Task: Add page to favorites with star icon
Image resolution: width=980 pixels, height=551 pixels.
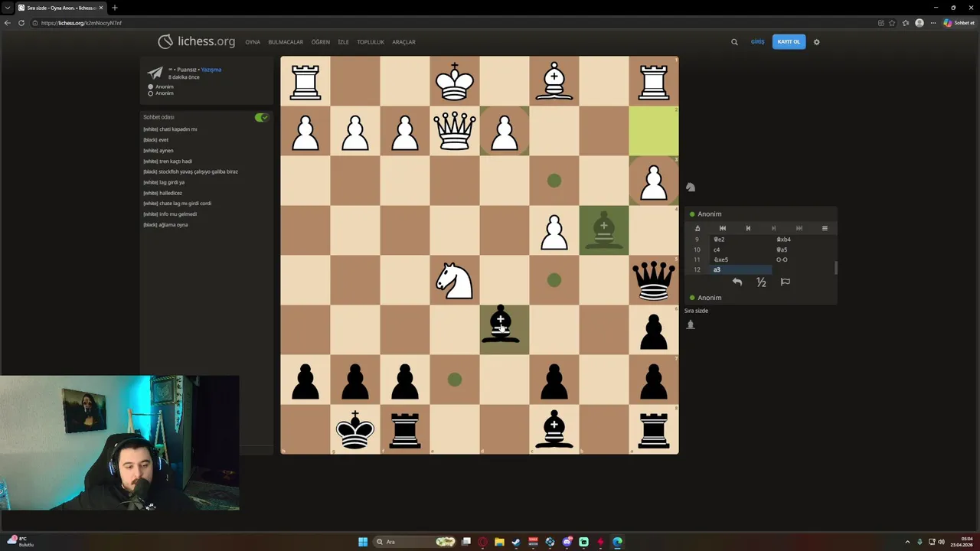Action: tap(893, 23)
